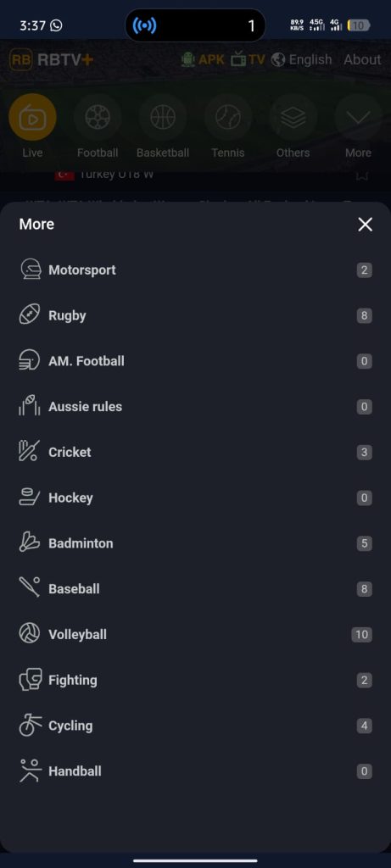Switch to the Live tab

click(33, 117)
